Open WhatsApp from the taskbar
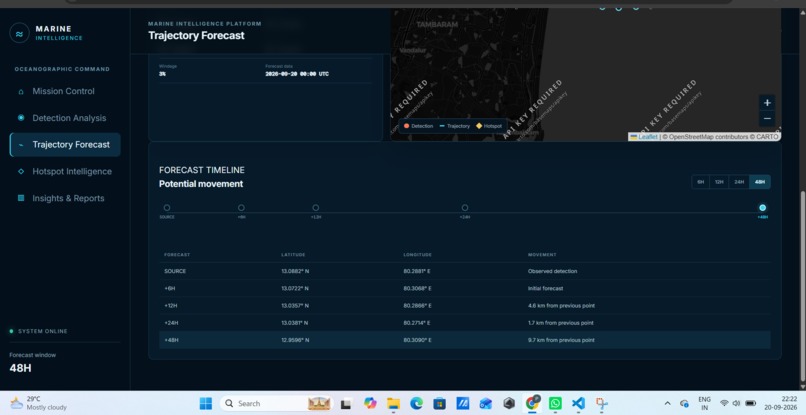Image resolution: width=806 pixels, height=415 pixels. point(555,403)
